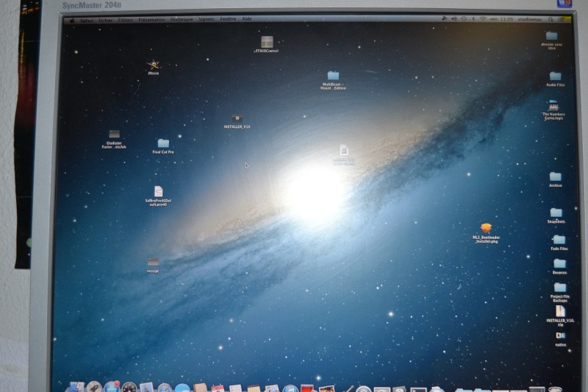Viewport: 588px width, 392px height.
Task: Open the Apple menu
Action: pos(71,21)
